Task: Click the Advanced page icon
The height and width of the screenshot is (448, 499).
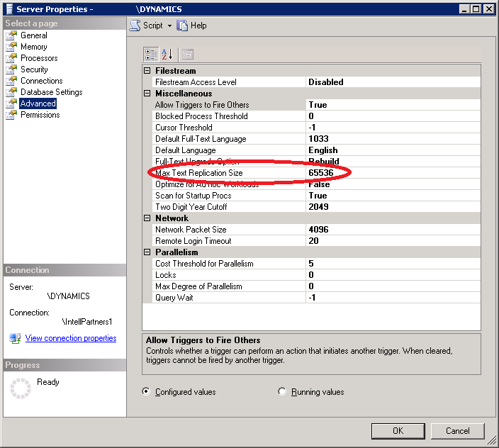Action: point(11,103)
